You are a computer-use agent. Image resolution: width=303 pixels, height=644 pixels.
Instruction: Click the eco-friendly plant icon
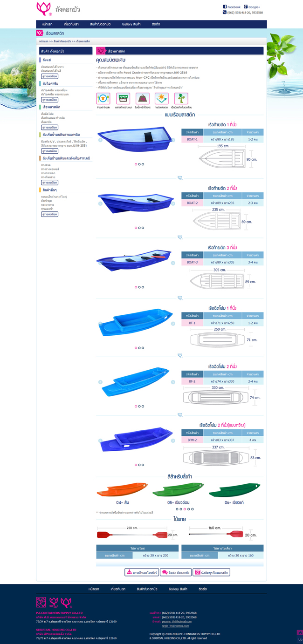tap(181, 99)
